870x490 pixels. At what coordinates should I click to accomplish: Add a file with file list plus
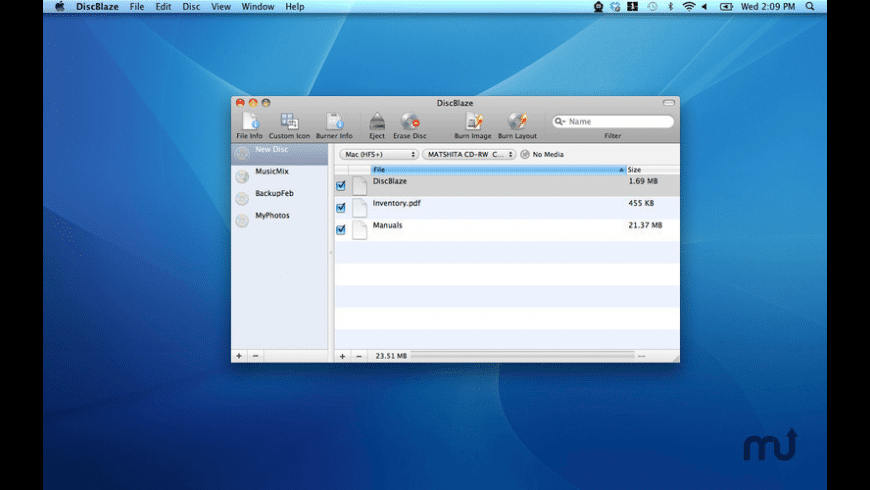pos(342,356)
